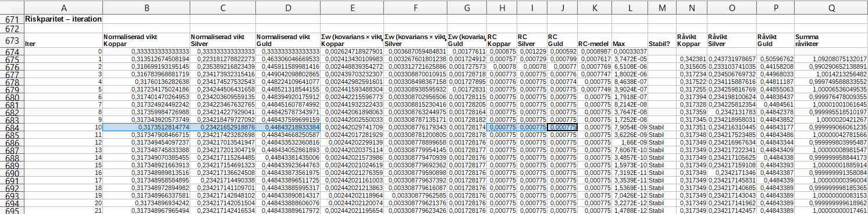Click Råvikt Guld value 0,50596762

775,59
